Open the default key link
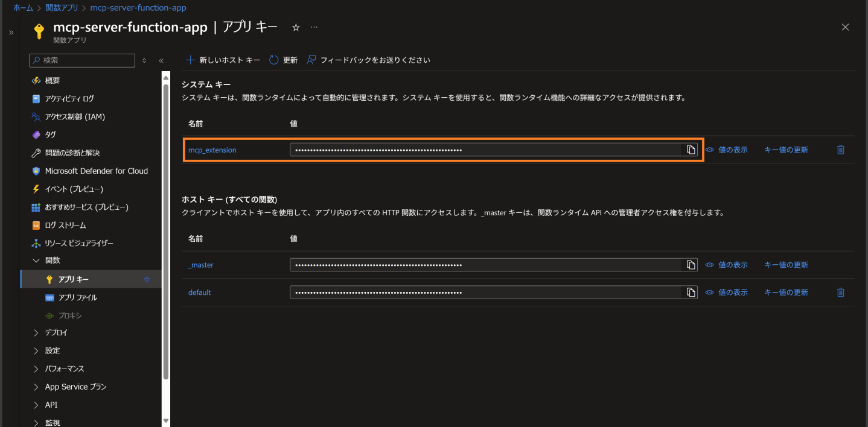 [x=200, y=293]
